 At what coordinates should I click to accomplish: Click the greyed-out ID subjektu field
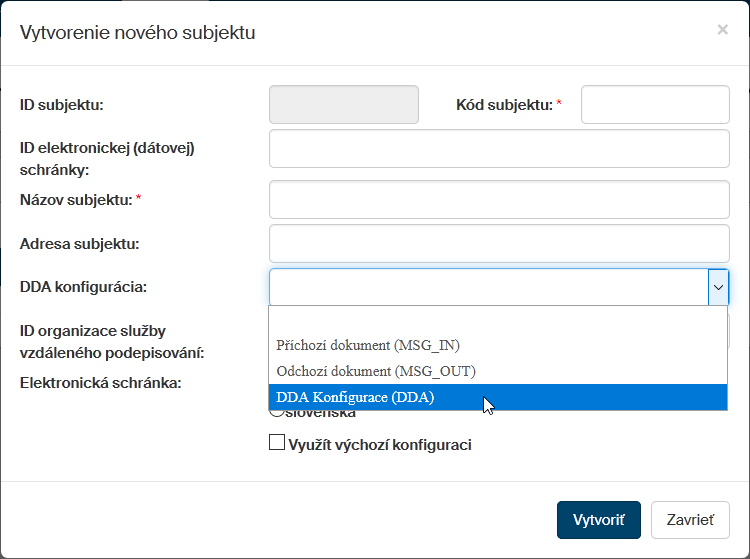[x=344, y=104]
